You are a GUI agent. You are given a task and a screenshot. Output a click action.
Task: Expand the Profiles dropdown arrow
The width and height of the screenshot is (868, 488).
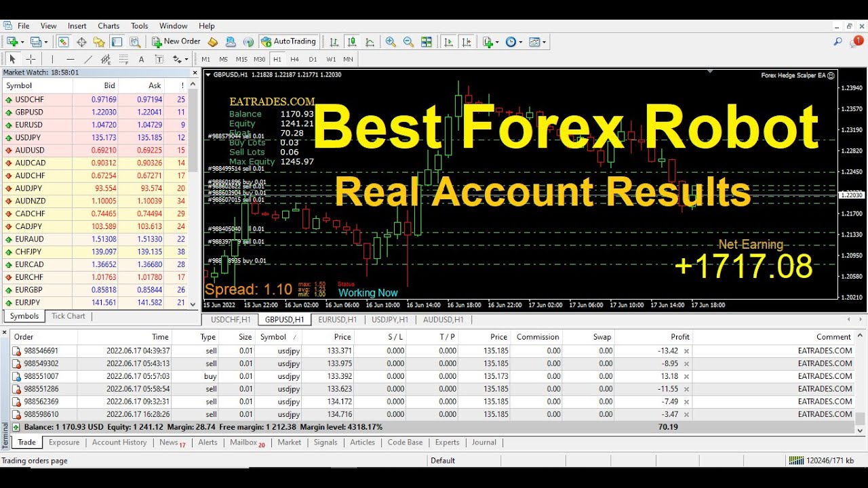click(x=45, y=42)
